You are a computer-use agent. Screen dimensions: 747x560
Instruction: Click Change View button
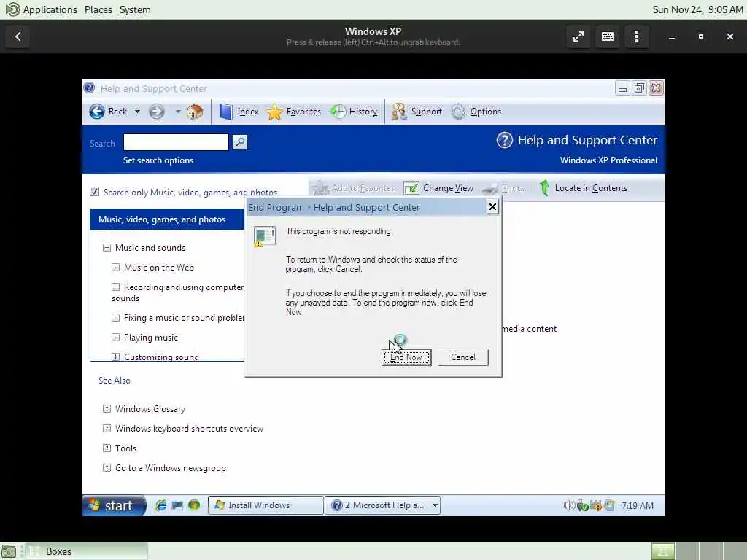point(438,188)
